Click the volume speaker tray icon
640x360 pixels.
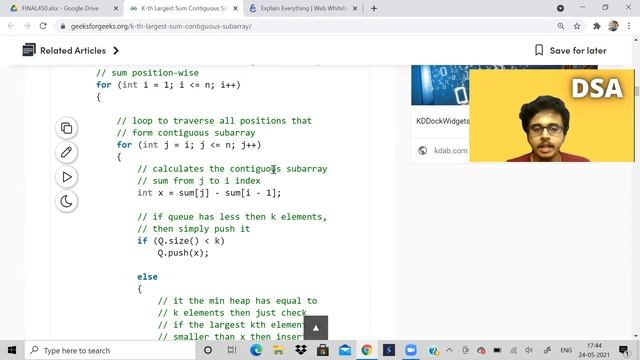coord(529,350)
